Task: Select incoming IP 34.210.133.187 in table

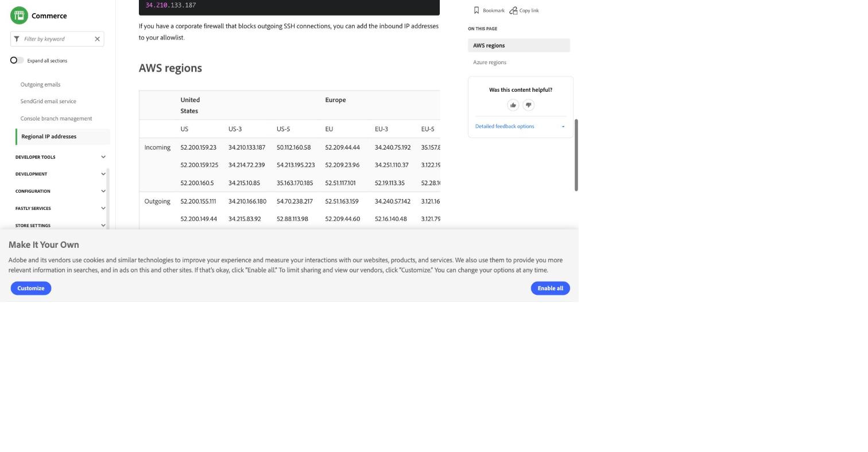Action: (247, 147)
